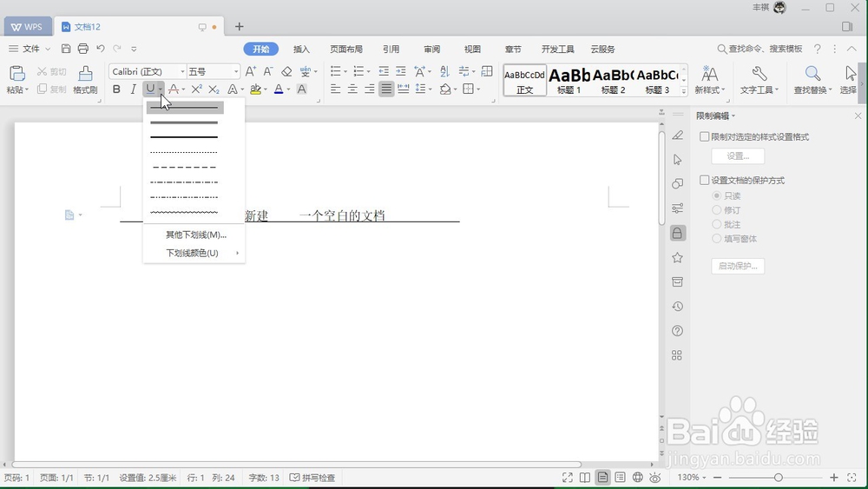Add a new document tab
The image size is (868, 489).
(240, 27)
